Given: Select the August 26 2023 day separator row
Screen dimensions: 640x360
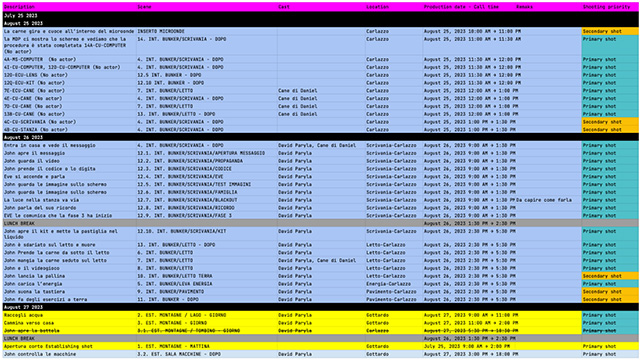Looking at the screenshot, I should [x=320, y=138].
